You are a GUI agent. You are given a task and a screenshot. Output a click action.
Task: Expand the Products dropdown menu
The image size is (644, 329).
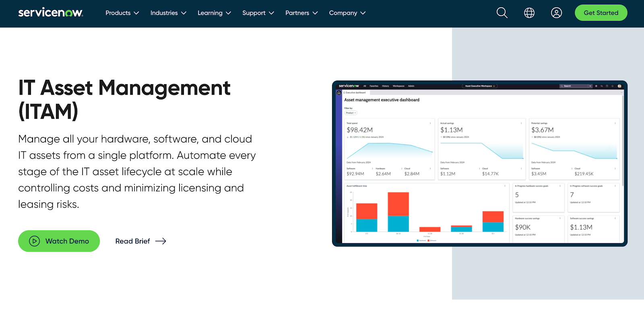tap(122, 13)
